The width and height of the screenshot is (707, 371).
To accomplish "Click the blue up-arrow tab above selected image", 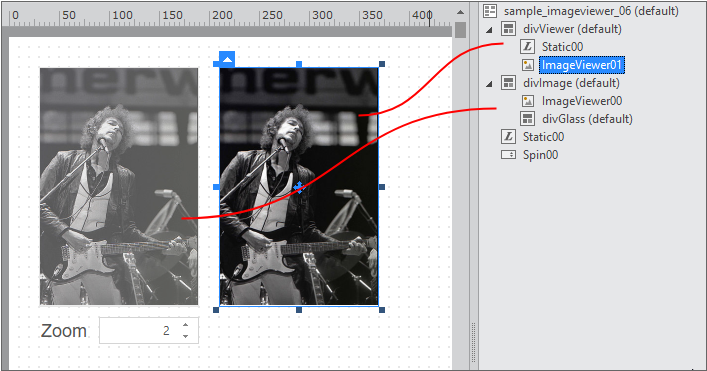I will [227, 59].
